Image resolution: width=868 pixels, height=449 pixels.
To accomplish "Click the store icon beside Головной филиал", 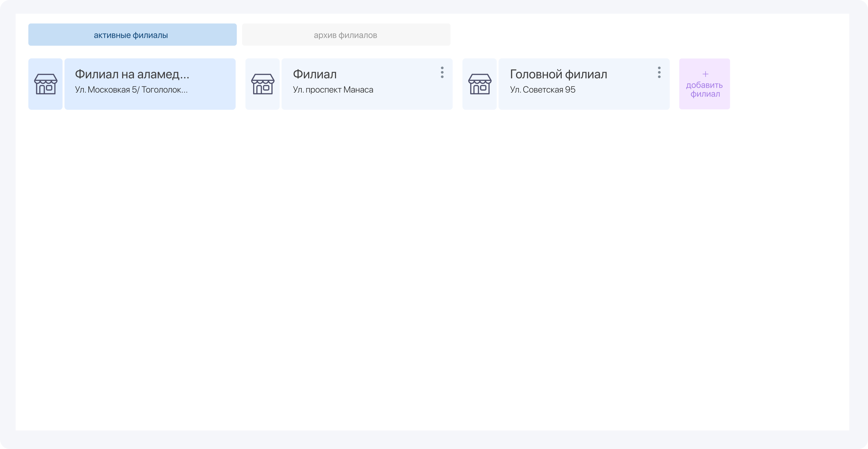I will (480, 84).
